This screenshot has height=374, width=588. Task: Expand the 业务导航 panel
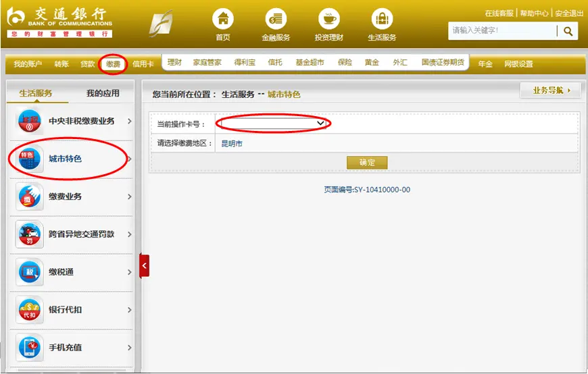tap(551, 90)
